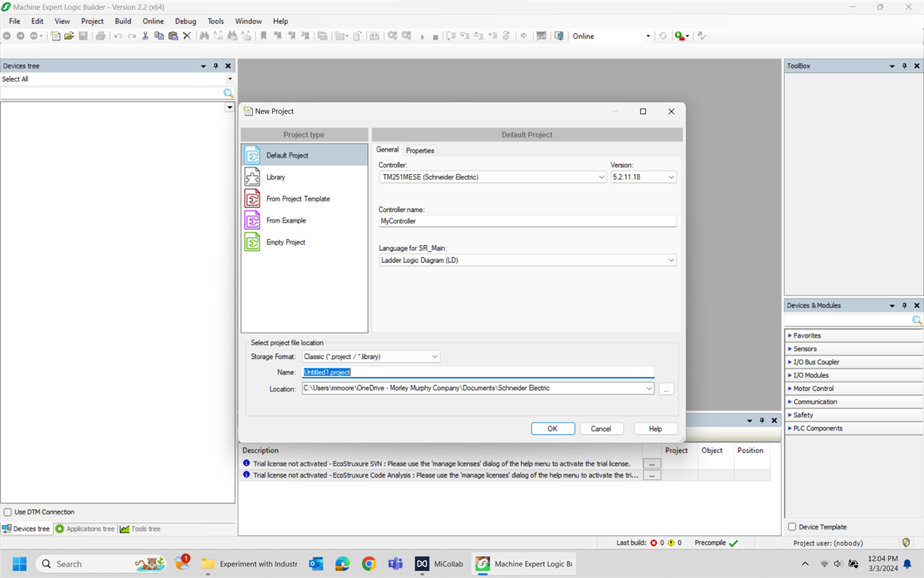The width and height of the screenshot is (924, 578).
Task: Click Cancel in New Project dialog
Action: click(x=601, y=428)
